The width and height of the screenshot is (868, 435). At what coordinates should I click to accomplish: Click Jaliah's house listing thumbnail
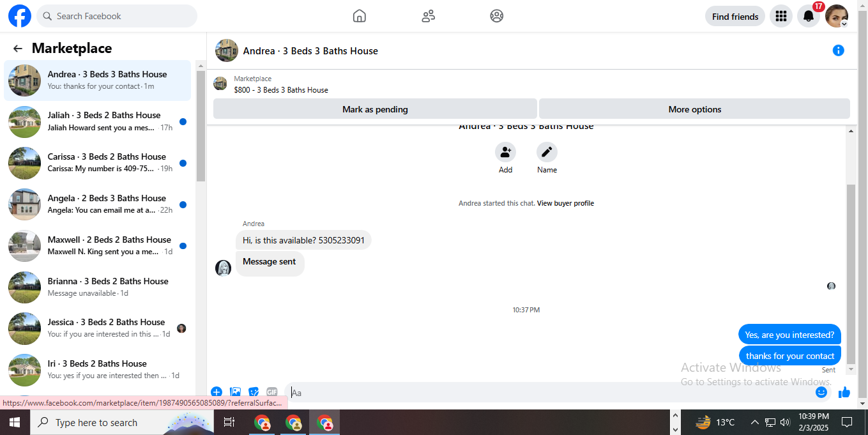coord(25,122)
